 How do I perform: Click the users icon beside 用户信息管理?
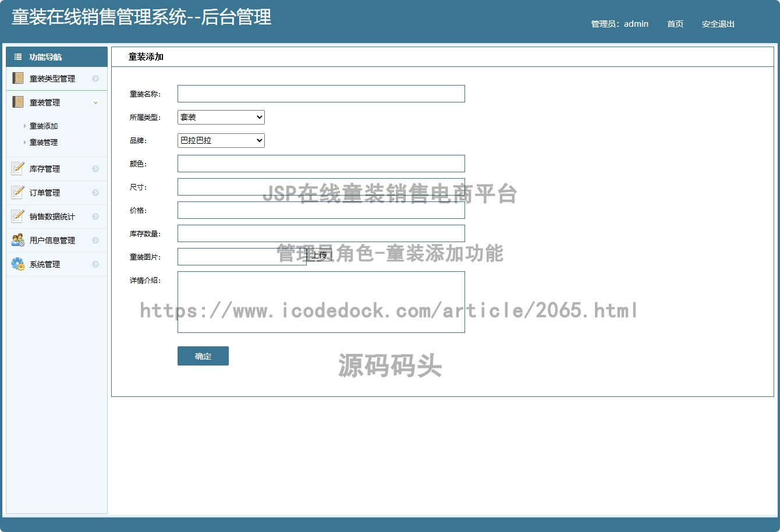pos(17,240)
